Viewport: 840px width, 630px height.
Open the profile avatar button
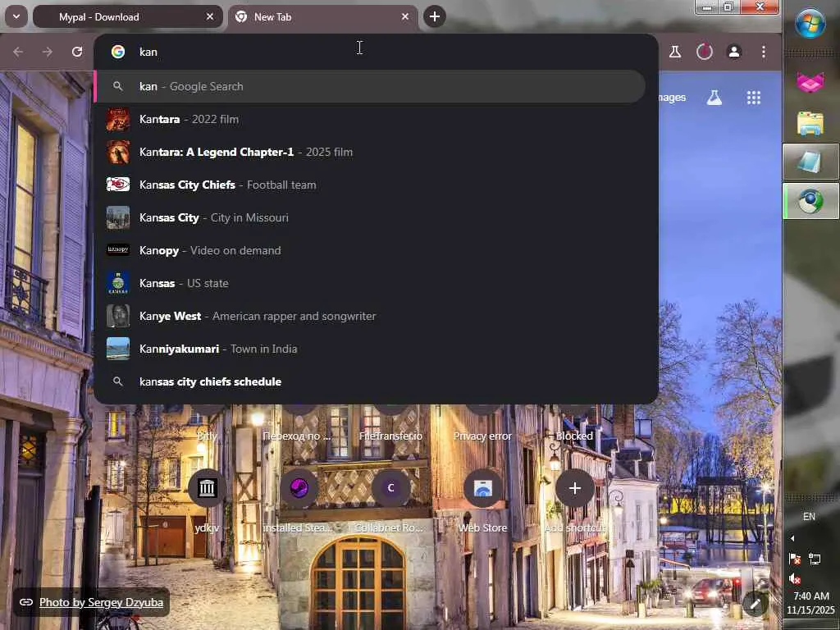(x=734, y=52)
